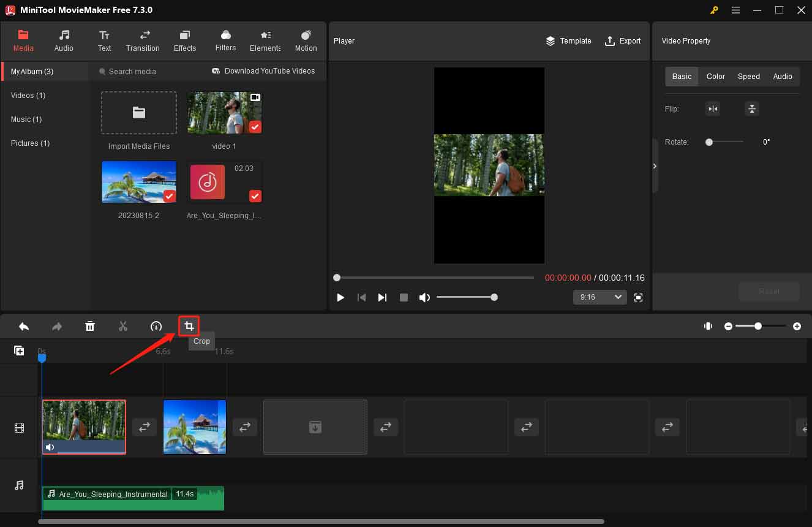Screen dimensions: 812x527
Task: Click the empty clip placeholder with download icon
Action: tap(315, 427)
